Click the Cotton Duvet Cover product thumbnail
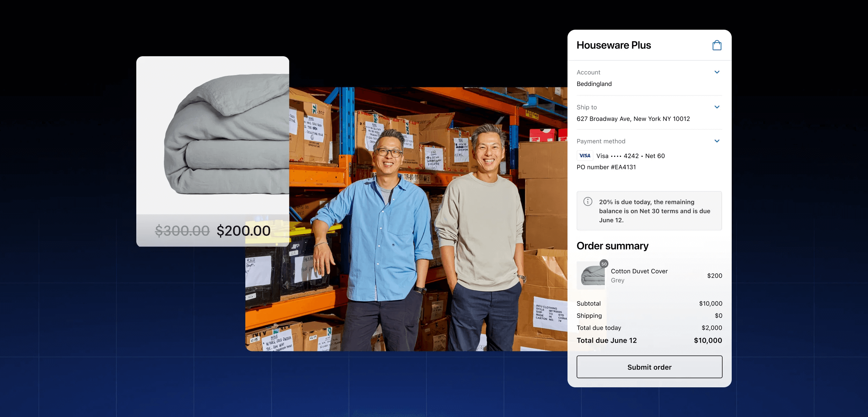 (591, 276)
